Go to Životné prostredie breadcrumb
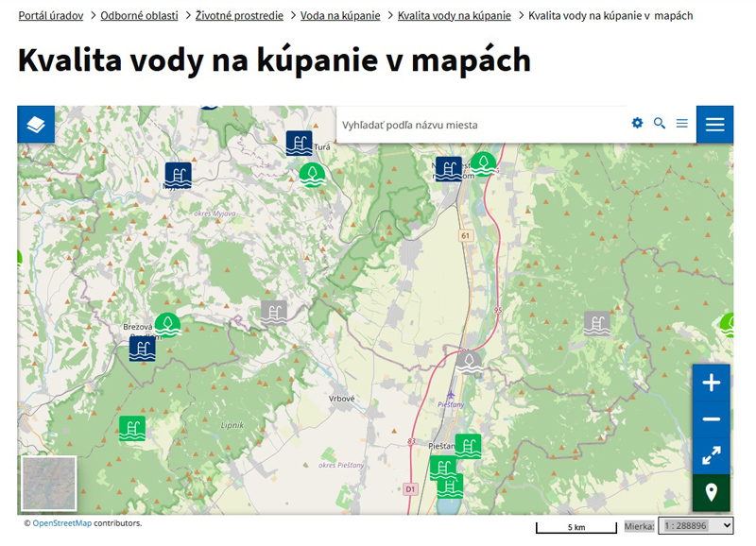 coord(239,15)
